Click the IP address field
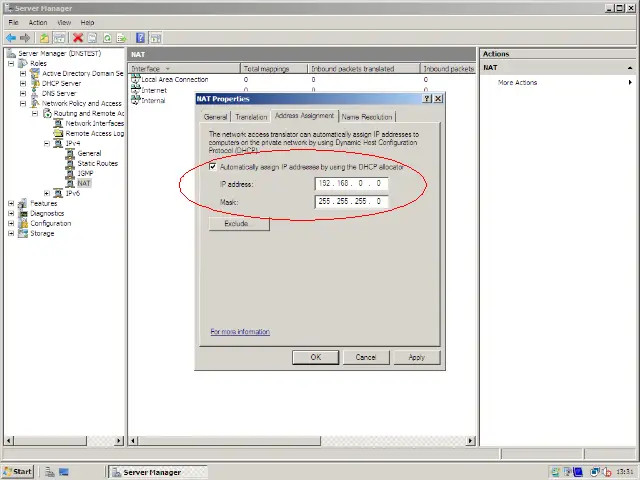640x480 pixels. click(x=351, y=184)
